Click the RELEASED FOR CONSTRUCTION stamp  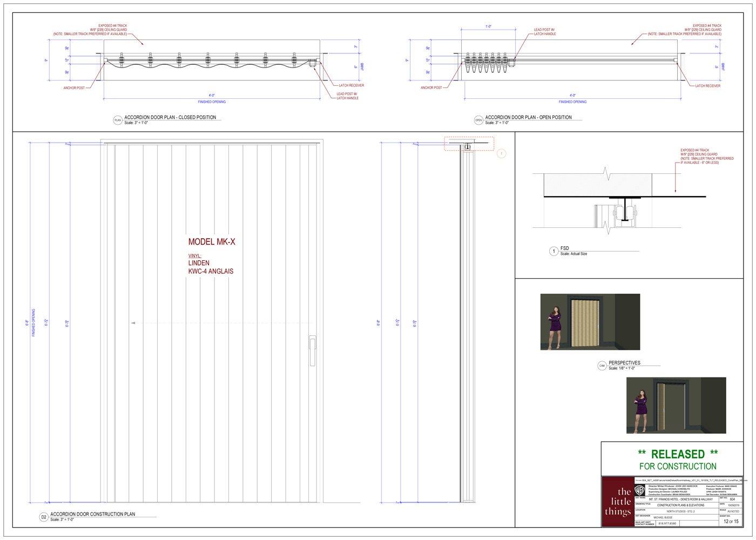click(678, 460)
